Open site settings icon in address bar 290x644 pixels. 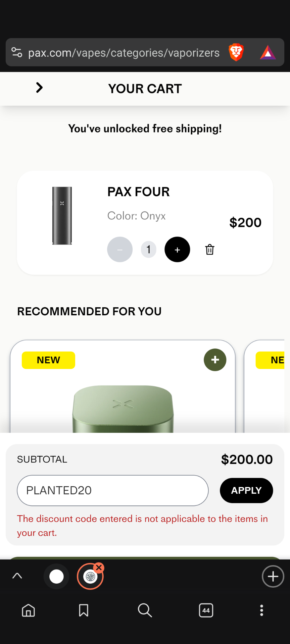(x=17, y=52)
